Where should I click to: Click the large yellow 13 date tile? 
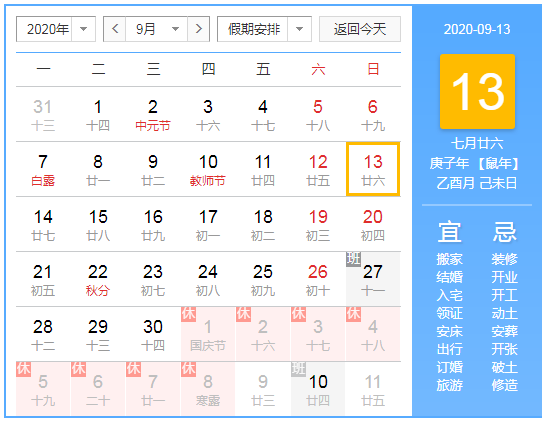click(x=477, y=91)
